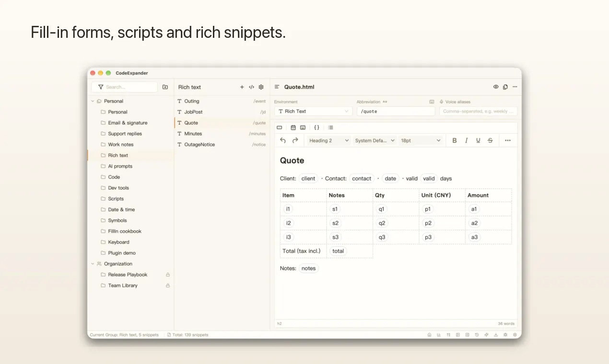Screen dimensions: 609x364
Task: Collapse the Personal group chevron
Action: click(93, 101)
